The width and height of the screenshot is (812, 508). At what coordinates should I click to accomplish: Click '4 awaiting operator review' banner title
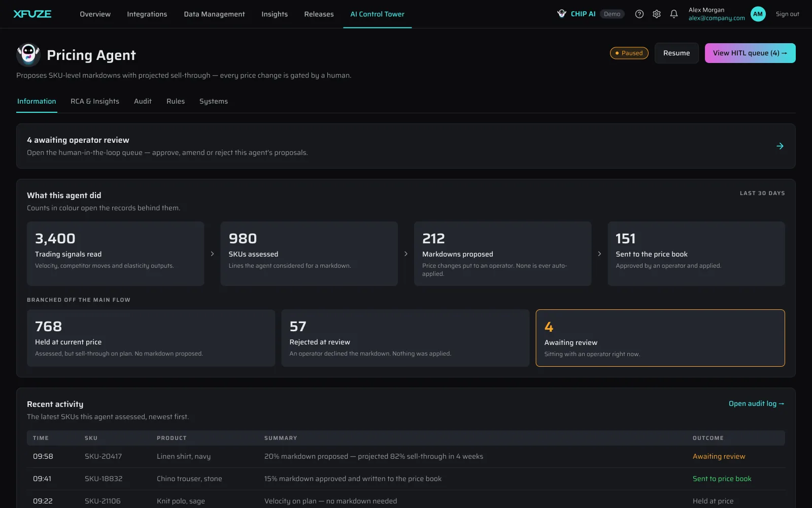78,140
